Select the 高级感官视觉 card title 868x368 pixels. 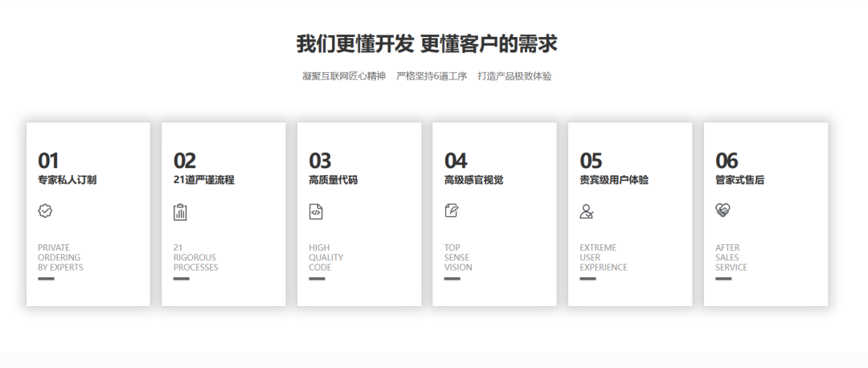(473, 180)
